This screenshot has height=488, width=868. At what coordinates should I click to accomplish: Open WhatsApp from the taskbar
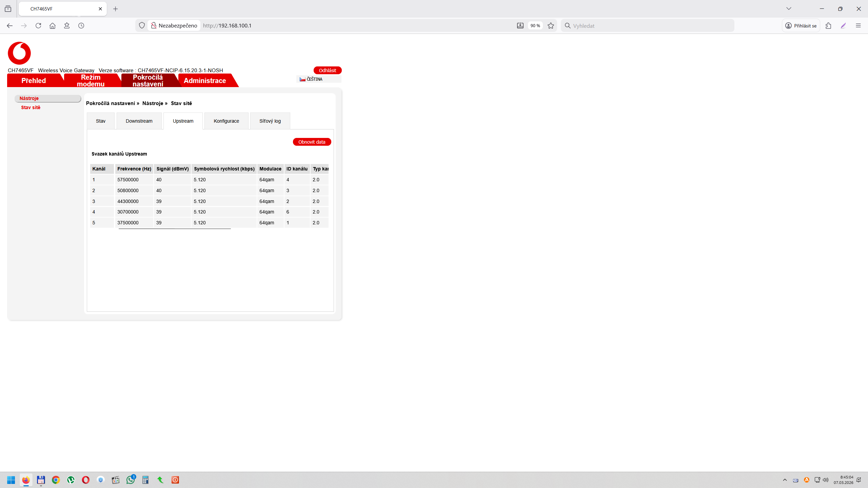[131, 480]
